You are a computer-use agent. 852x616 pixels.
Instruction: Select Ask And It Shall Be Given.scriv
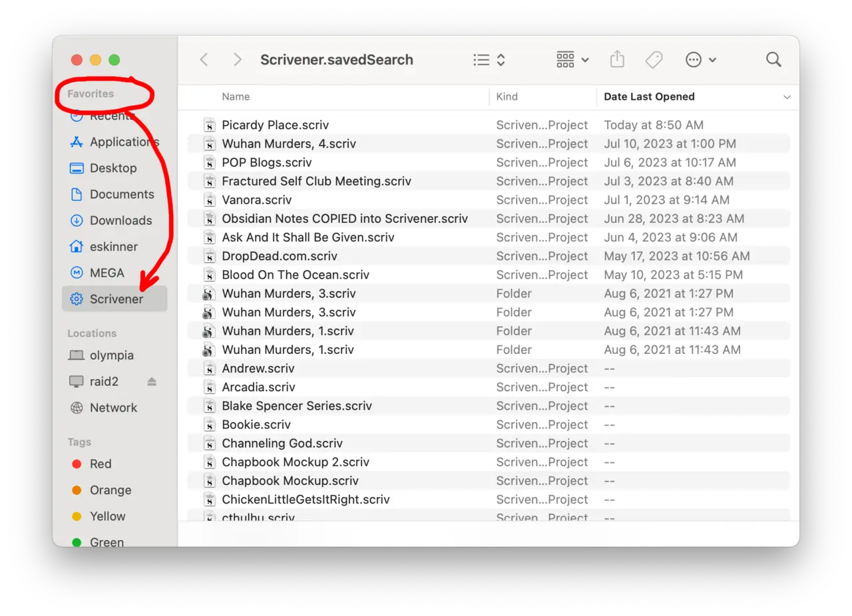(489, 237)
